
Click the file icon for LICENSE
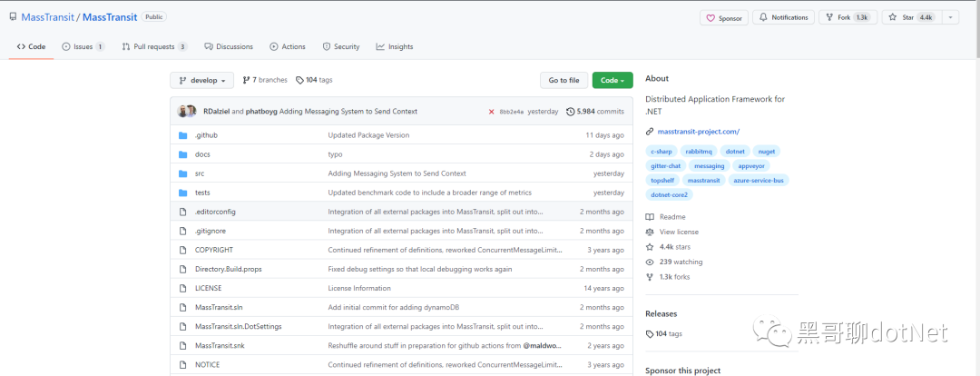[x=183, y=289]
